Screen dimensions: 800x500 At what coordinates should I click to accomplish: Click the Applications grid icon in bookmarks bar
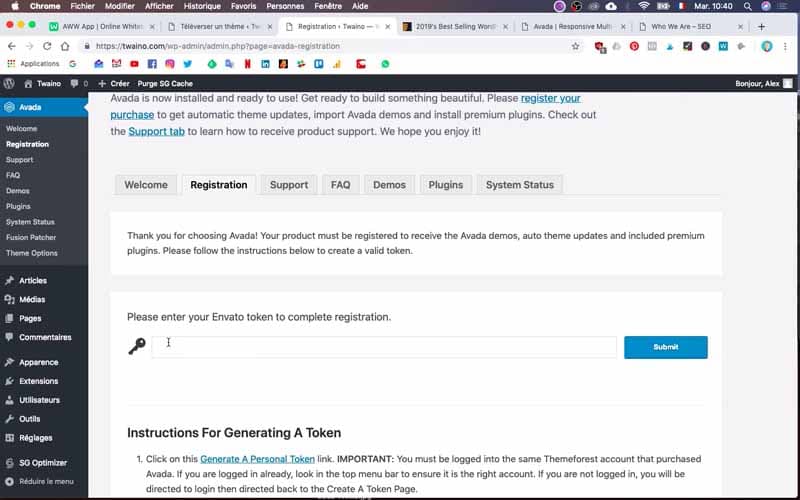[10, 64]
